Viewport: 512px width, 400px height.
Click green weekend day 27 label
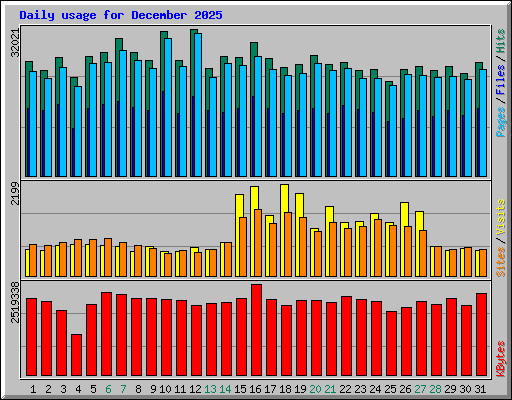pyautogui.click(x=420, y=389)
